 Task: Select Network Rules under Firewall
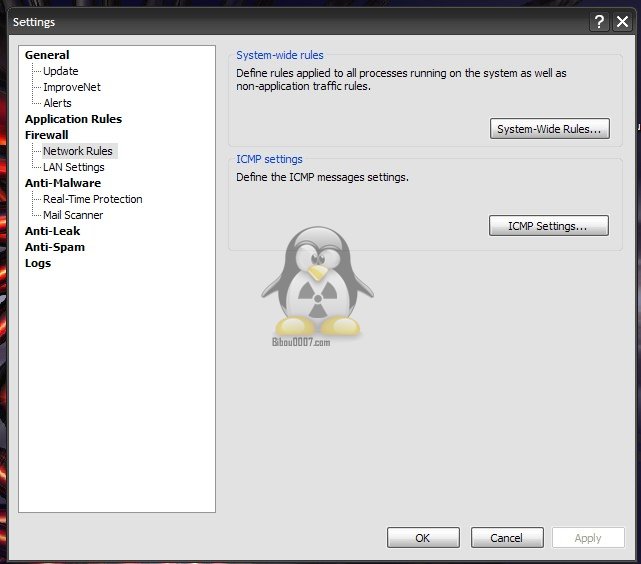(x=78, y=151)
